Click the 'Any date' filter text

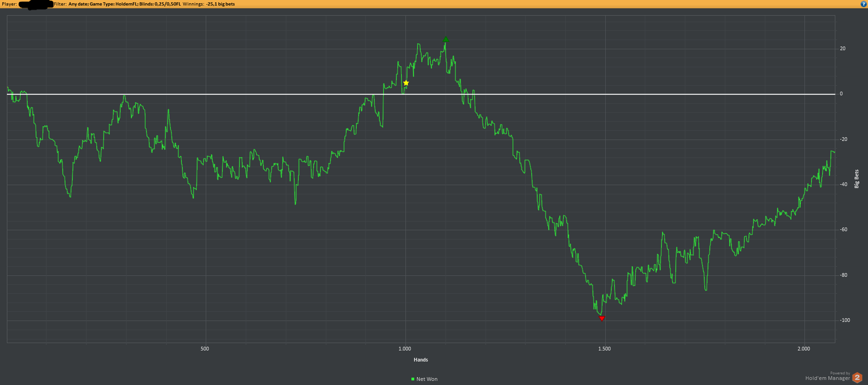click(78, 4)
